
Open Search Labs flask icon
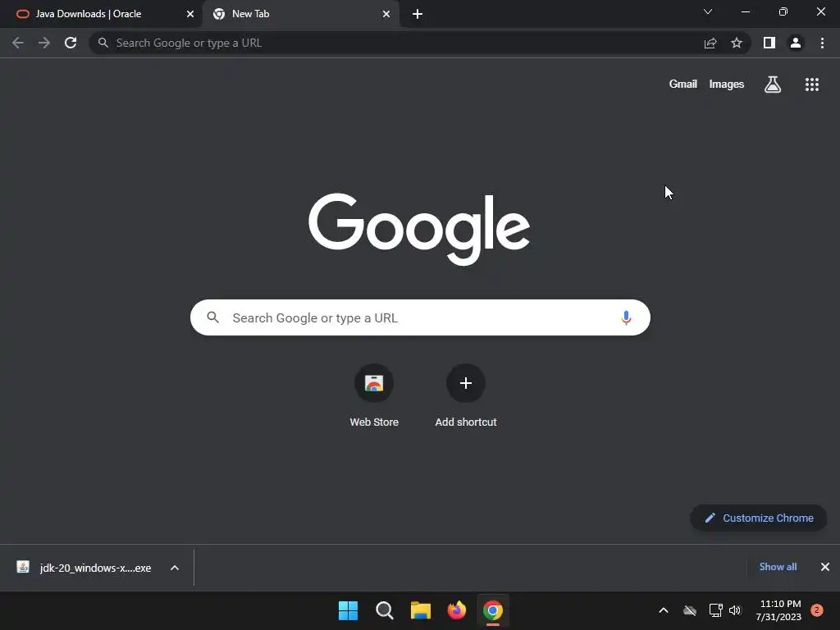pos(773,84)
